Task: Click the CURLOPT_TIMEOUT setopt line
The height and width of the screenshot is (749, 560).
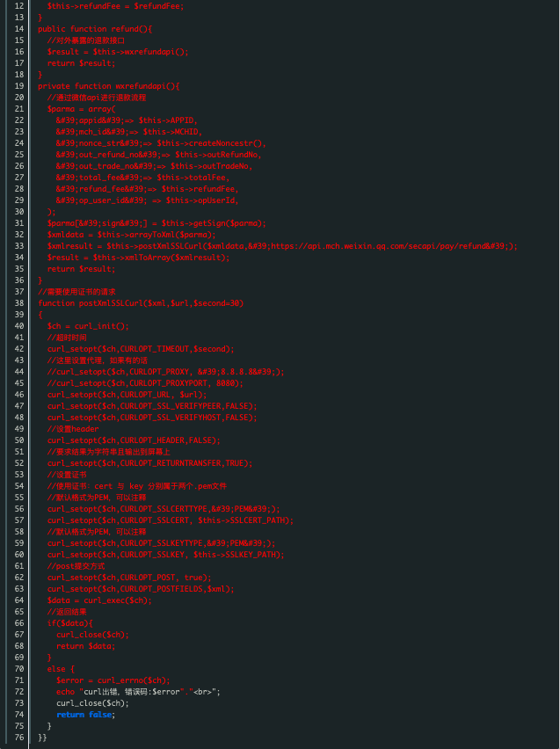Action: (141, 349)
